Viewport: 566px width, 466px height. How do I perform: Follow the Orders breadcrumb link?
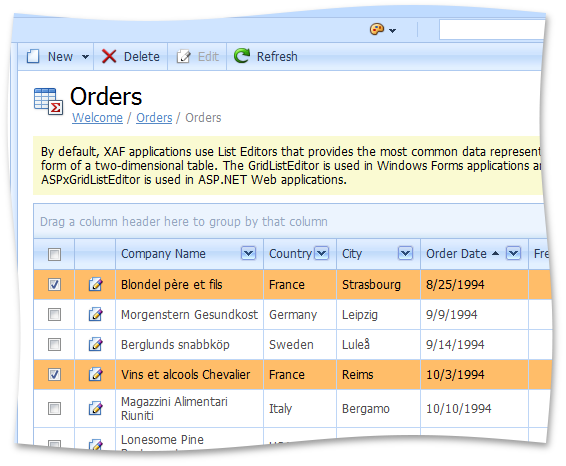154,118
